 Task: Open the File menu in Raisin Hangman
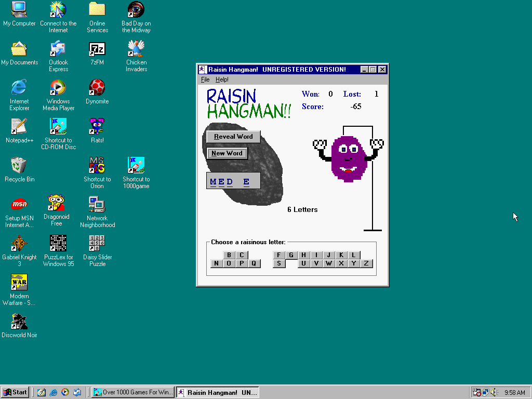pyautogui.click(x=205, y=79)
